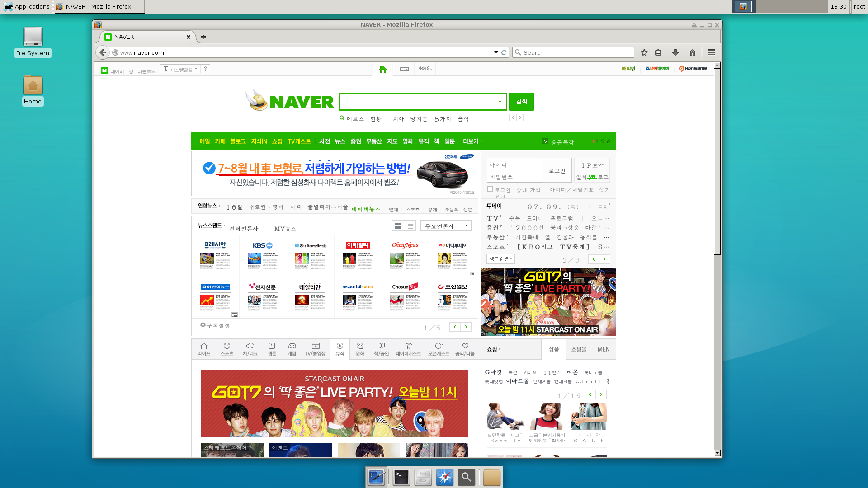The width and height of the screenshot is (868, 488).
Task: Select the 뮤직 category tab
Action: [340, 349]
